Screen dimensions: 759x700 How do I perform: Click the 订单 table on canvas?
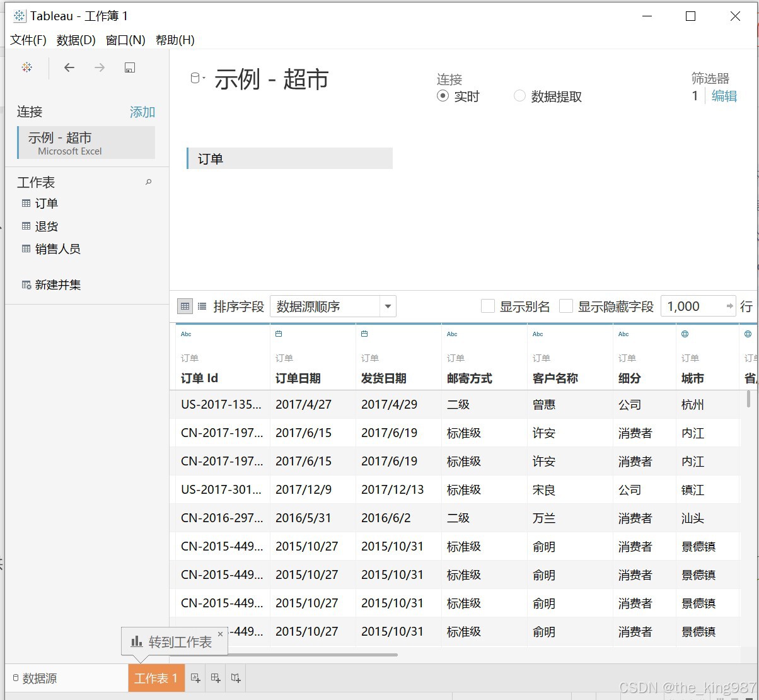tap(289, 158)
